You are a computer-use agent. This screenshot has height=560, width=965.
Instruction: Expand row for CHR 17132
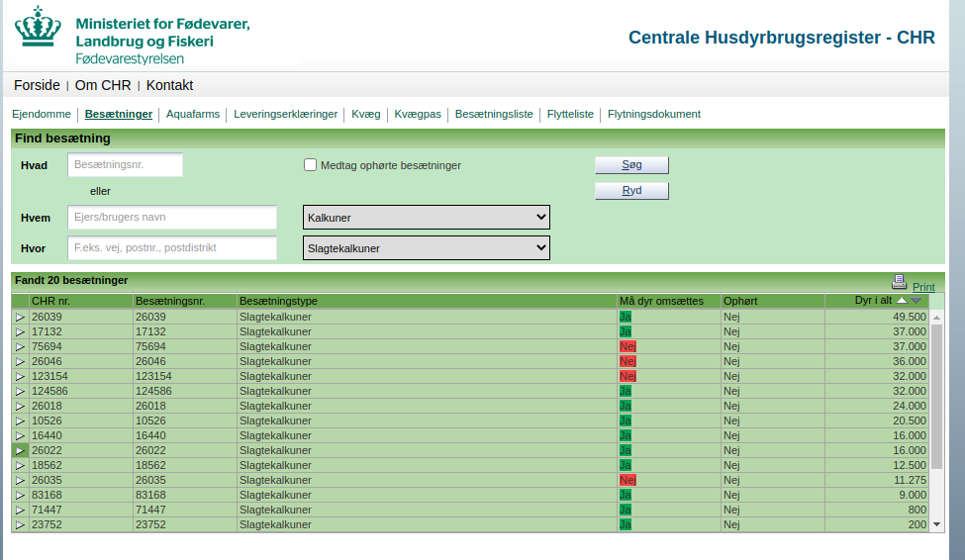(21, 331)
